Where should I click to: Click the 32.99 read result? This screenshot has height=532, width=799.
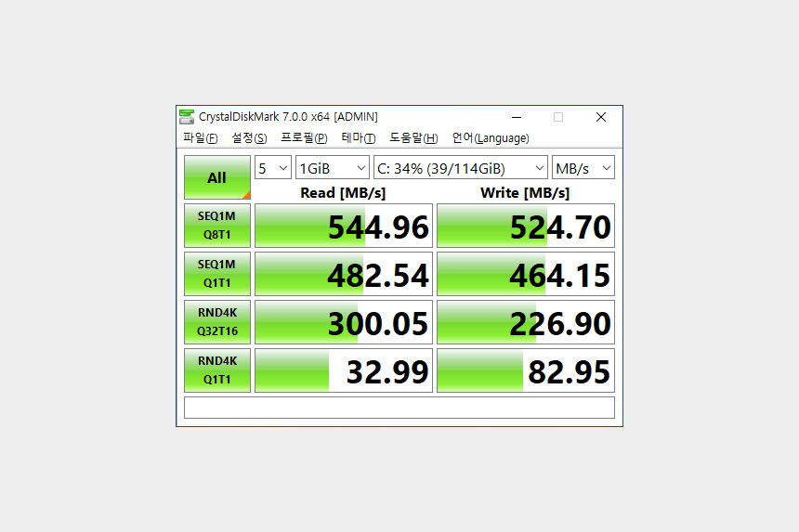point(344,370)
